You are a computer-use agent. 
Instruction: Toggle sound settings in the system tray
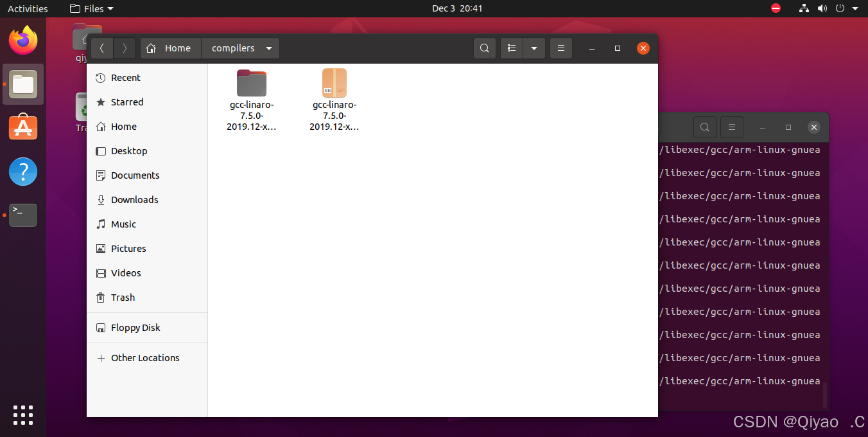coord(822,8)
